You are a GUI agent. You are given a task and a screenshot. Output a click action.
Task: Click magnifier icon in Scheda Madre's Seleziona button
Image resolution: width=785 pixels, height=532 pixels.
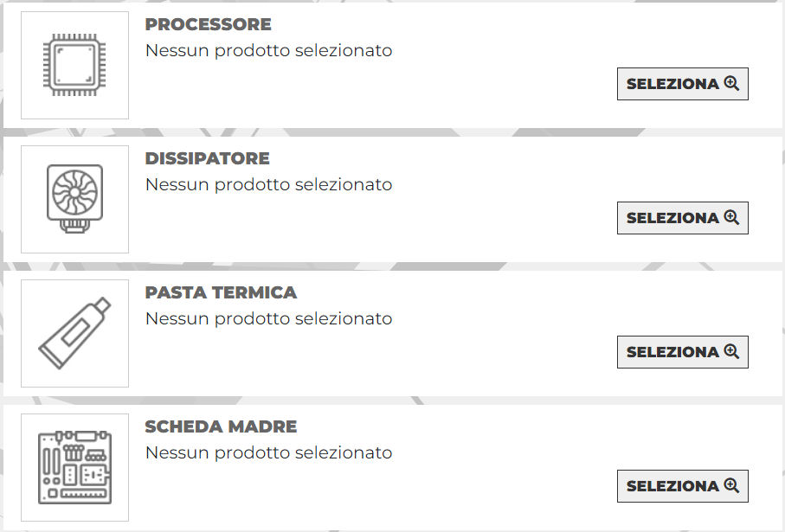coord(732,486)
